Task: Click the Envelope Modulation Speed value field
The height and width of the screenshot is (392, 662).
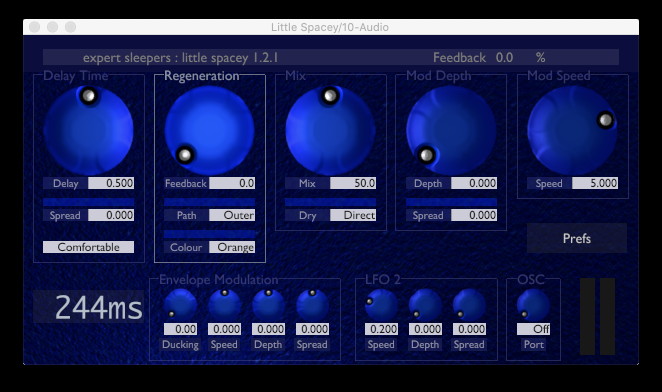Action: (x=225, y=329)
